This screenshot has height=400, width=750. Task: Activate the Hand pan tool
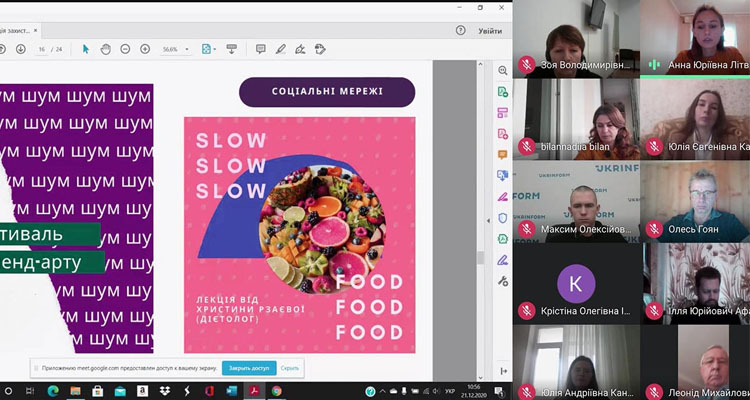106,49
